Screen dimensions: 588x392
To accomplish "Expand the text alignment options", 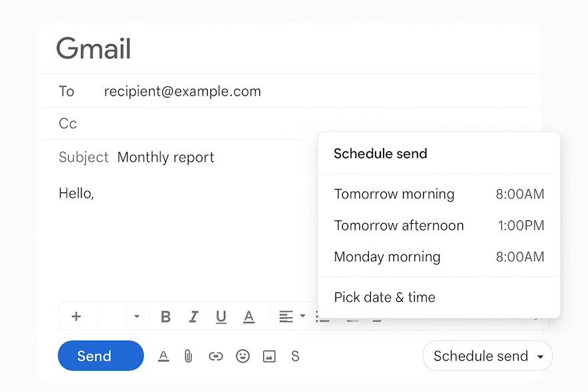I will coord(303,316).
